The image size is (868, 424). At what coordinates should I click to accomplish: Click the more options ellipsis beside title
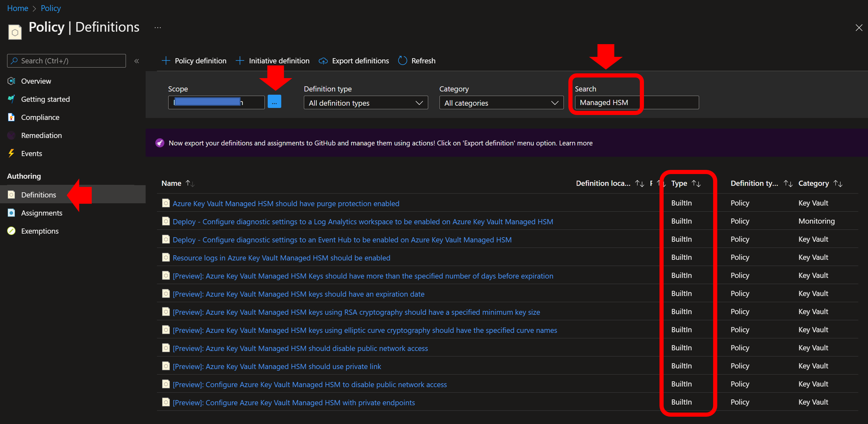(158, 27)
